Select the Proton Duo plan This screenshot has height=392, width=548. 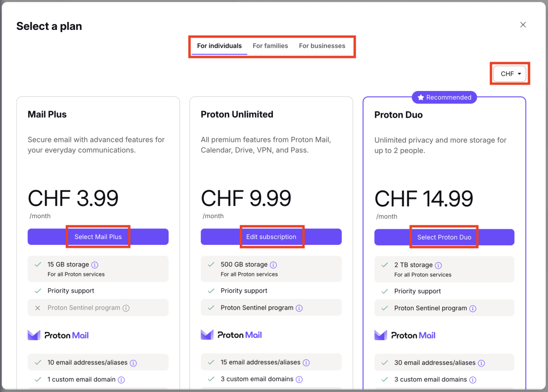444,236
